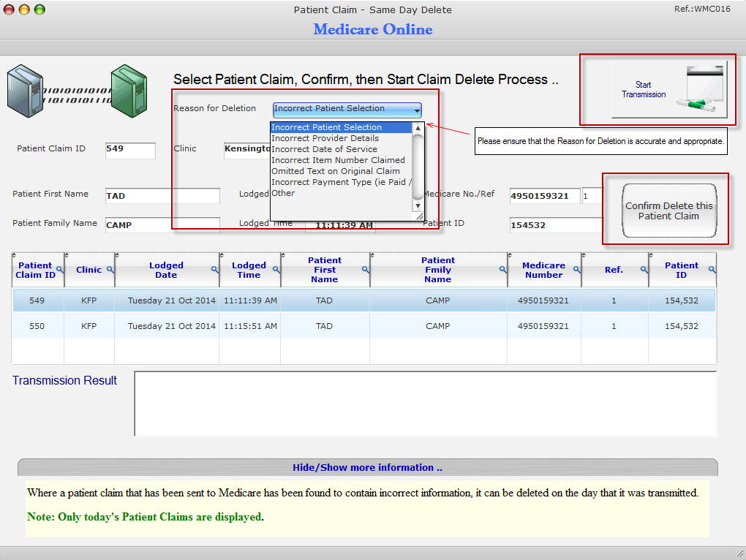Screen dimensions: 746x560
Task: Click the green server computer icon
Action: pos(129,91)
